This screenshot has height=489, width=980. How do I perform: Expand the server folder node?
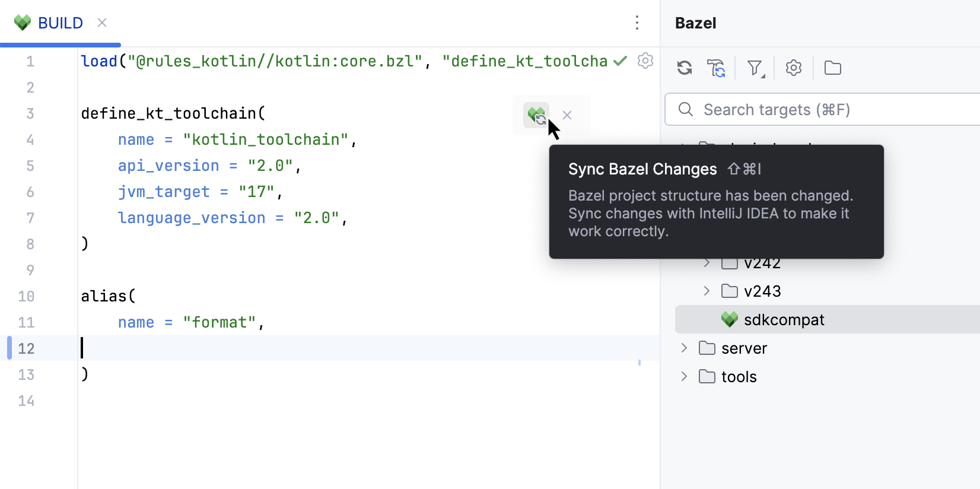coord(684,348)
